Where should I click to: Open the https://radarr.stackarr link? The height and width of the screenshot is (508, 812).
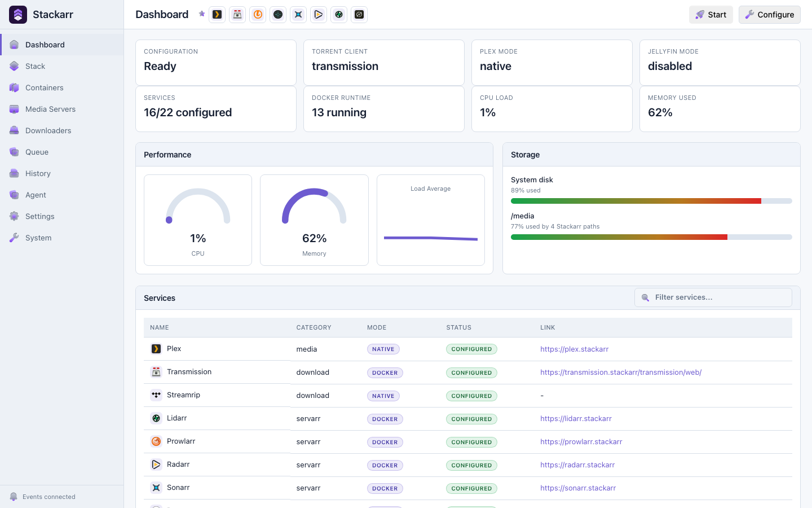(577, 465)
